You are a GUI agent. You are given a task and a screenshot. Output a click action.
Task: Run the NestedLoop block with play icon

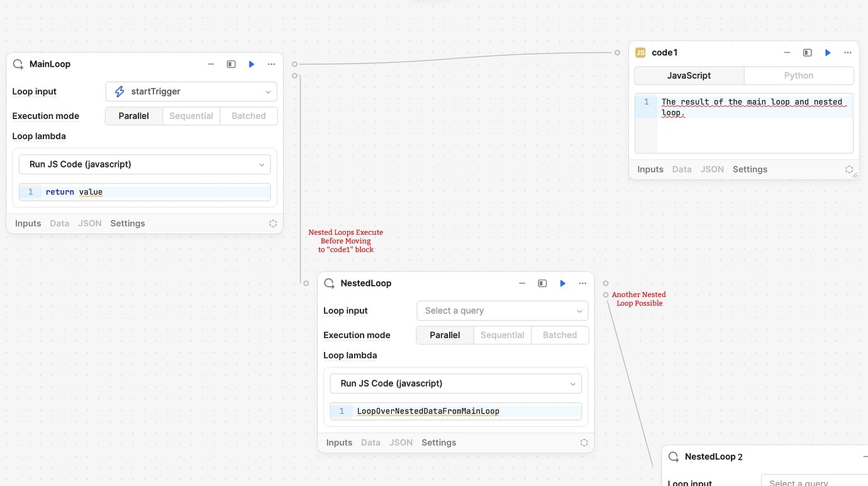(x=563, y=283)
